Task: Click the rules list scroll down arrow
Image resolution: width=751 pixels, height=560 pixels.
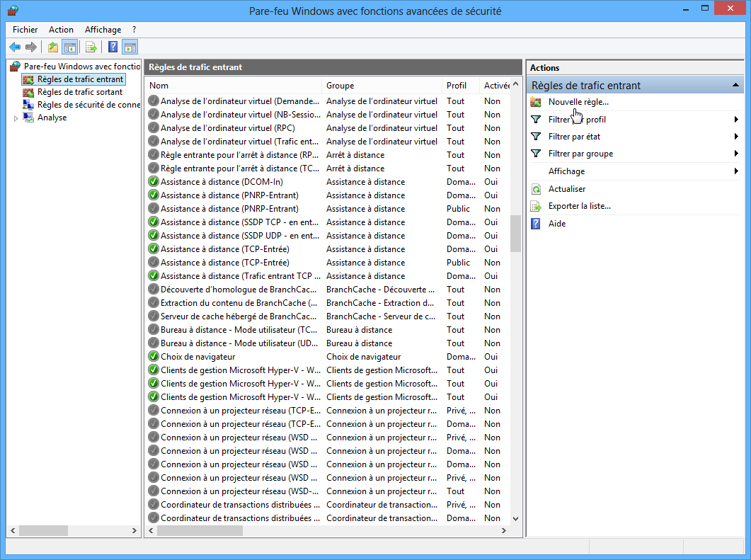Action: (x=515, y=519)
